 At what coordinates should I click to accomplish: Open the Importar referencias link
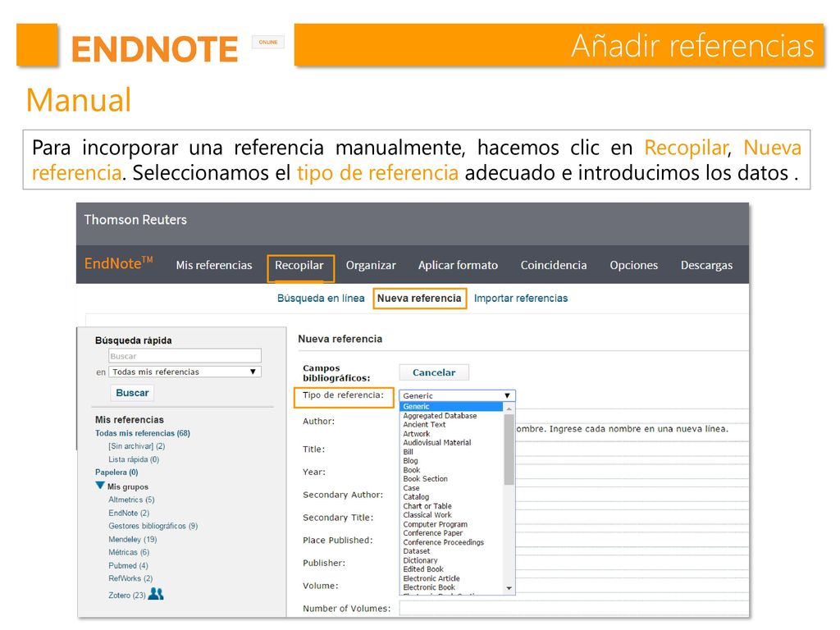point(521,299)
